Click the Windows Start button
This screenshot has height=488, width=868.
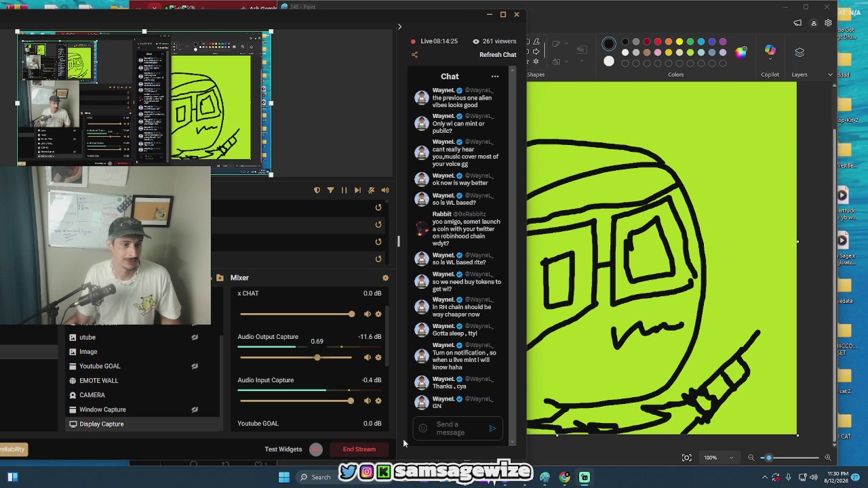point(284,477)
